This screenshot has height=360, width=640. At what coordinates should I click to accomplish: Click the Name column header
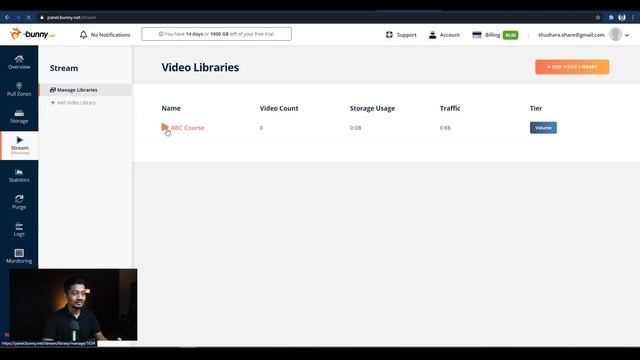click(x=171, y=108)
